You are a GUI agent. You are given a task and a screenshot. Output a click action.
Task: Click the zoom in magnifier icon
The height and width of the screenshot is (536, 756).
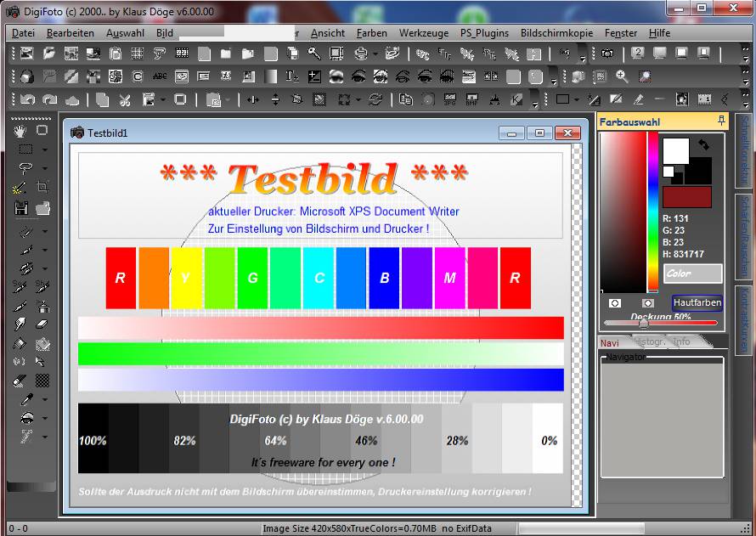[623, 76]
